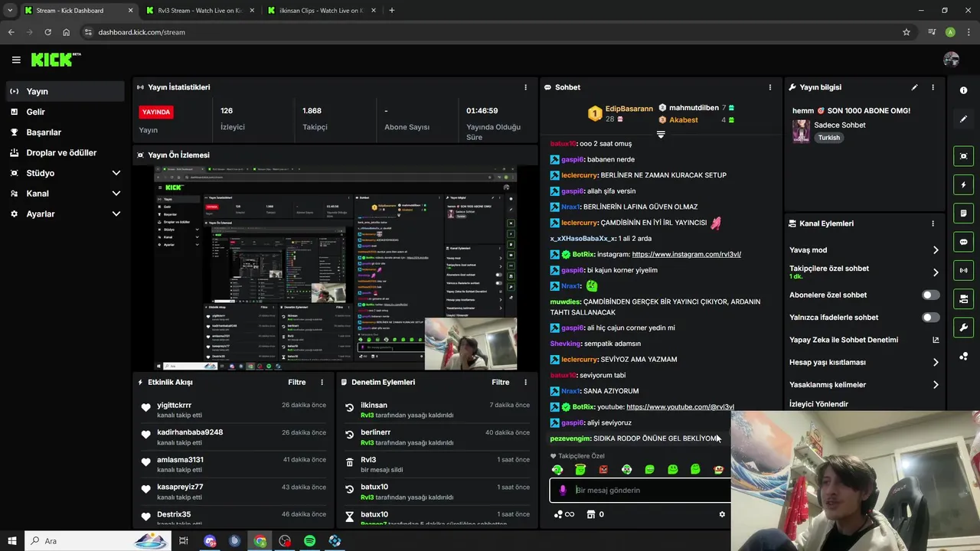Screen dimensions: 980x551
Task: Click the broadcast signal widget icon
Action: [x=963, y=270]
